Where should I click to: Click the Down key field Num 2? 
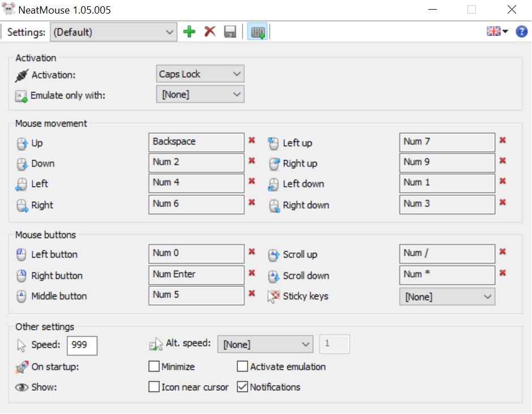197,163
